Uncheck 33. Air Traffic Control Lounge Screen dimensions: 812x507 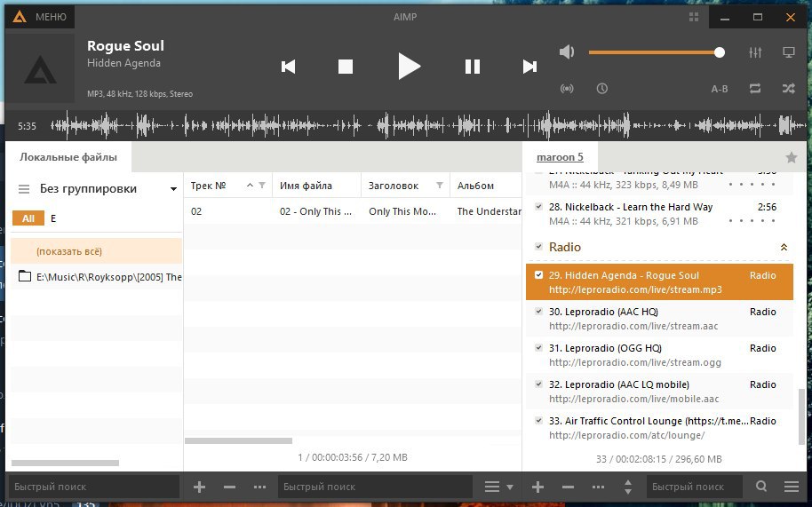click(x=538, y=421)
